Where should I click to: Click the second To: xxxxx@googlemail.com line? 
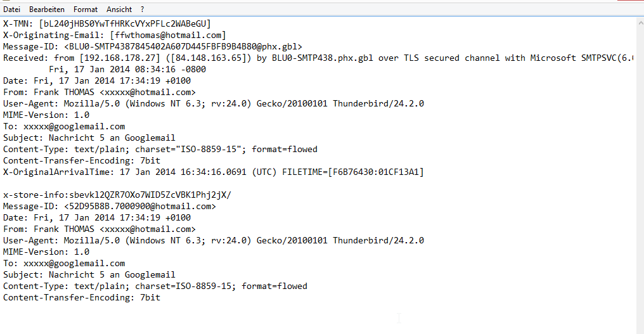(x=63, y=264)
